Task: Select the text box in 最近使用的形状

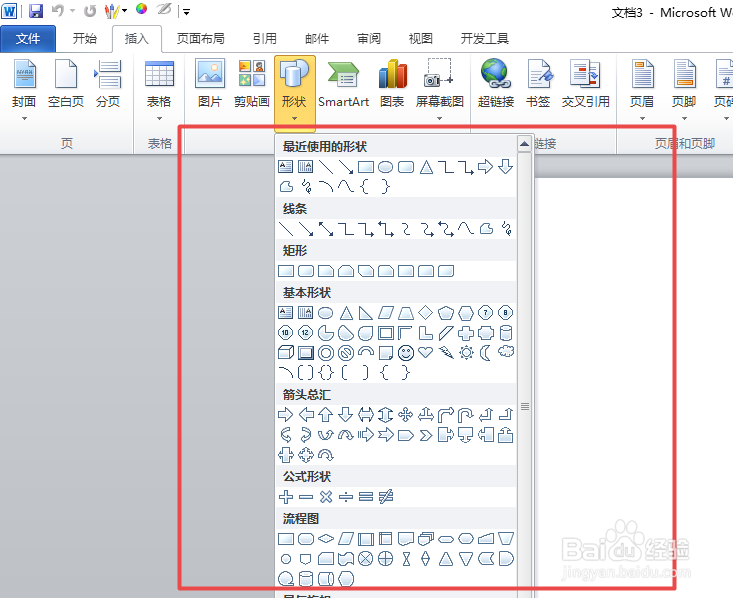Action: pos(286,166)
